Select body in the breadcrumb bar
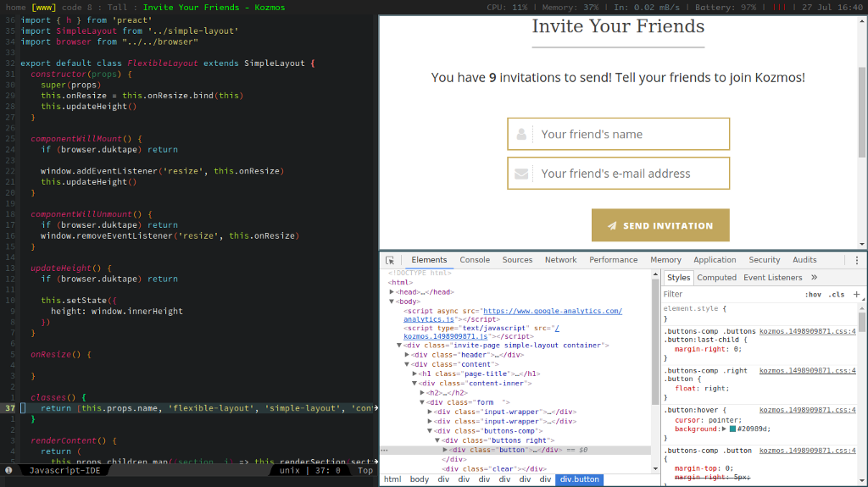 click(419, 479)
